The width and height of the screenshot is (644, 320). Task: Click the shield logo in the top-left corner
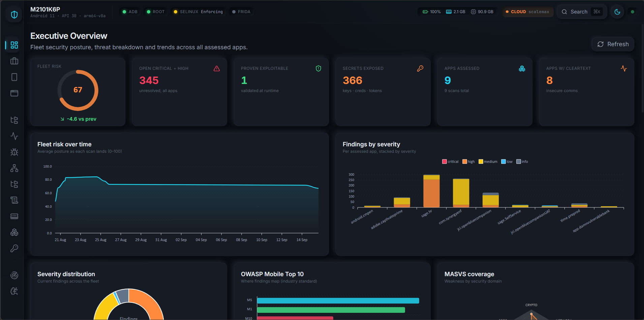tap(14, 14)
